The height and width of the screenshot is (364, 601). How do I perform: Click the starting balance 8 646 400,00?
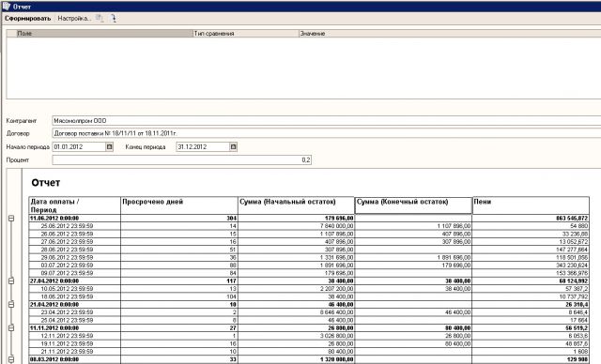click(x=336, y=312)
